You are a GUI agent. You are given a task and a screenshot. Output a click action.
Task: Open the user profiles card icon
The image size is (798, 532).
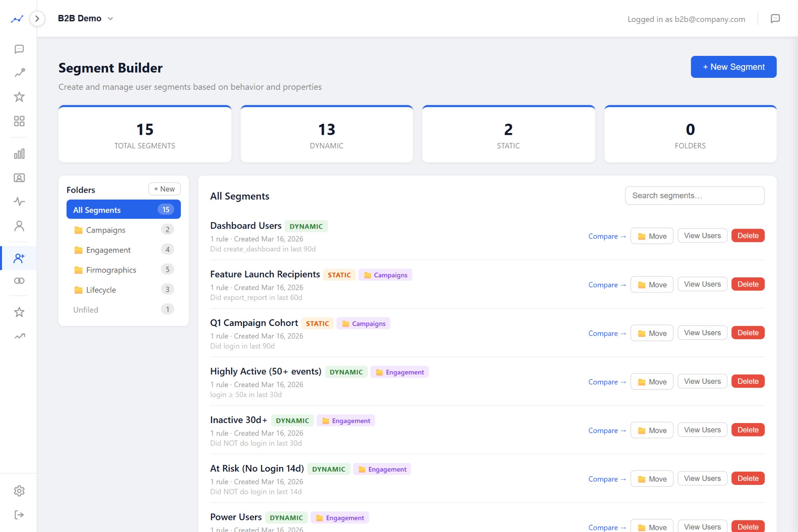tap(19, 178)
